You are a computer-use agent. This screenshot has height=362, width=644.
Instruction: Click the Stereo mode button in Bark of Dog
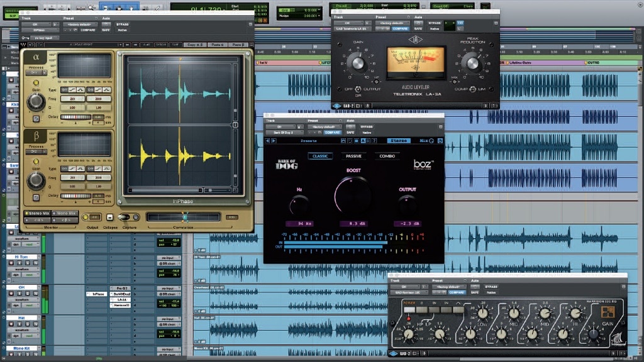click(x=398, y=141)
